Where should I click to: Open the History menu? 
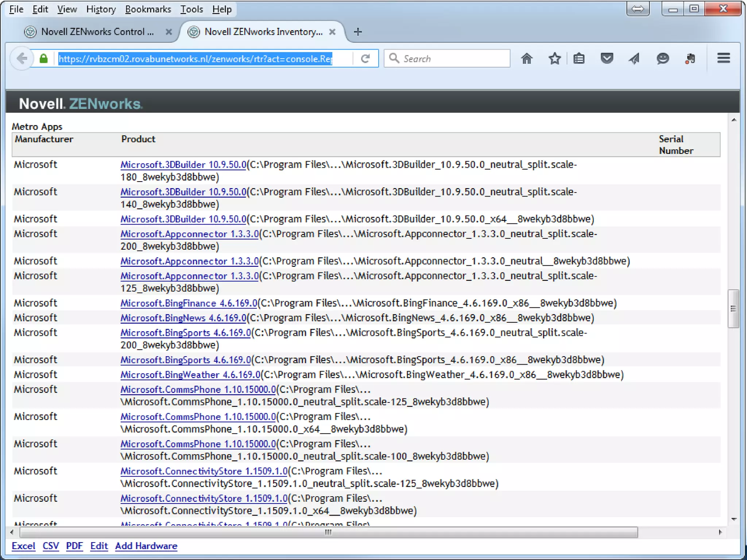coord(101,9)
